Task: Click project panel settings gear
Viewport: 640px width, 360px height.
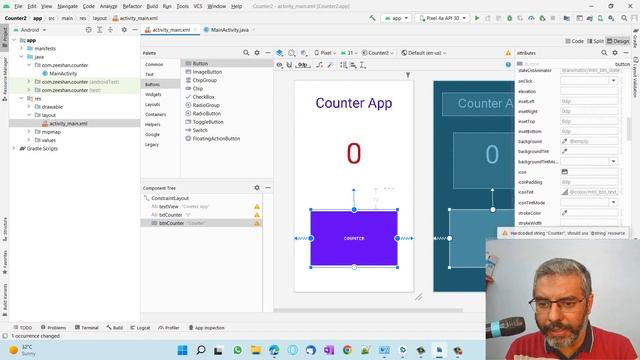Action: 124,30
